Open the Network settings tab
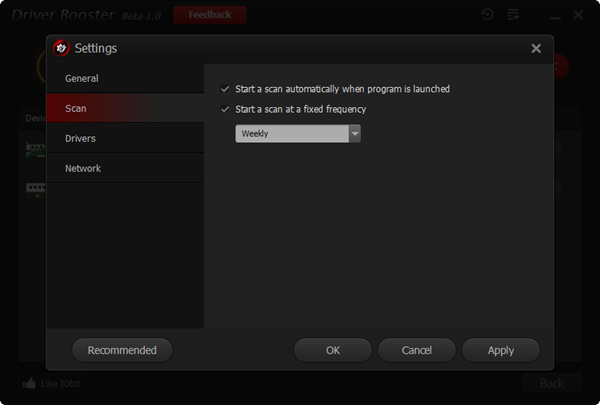This screenshot has width=600, height=405. (x=125, y=168)
